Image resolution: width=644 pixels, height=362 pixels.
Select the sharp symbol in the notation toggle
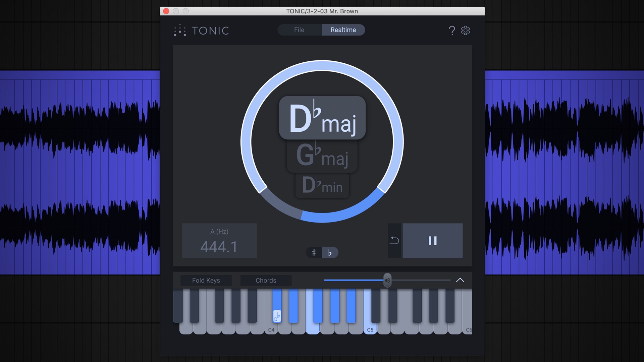(x=314, y=253)
